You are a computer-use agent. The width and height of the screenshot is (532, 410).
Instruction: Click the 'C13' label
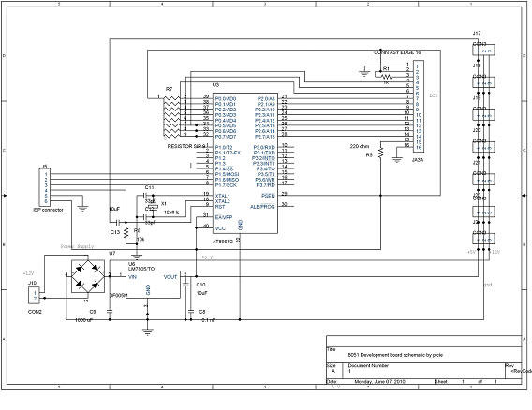coord(115,232)
